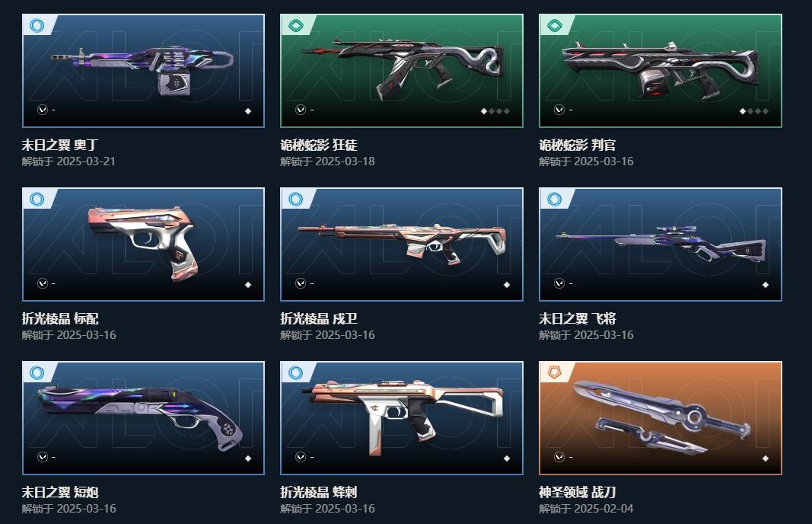Click green tier badge on 诡秘蛇影 判官
The image size is (812, 524).
click(x=555, y=25)
